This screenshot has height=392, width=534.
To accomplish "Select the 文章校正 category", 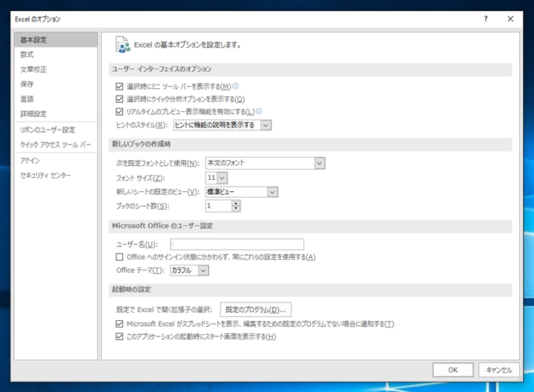I will click(x=56, y=70).
